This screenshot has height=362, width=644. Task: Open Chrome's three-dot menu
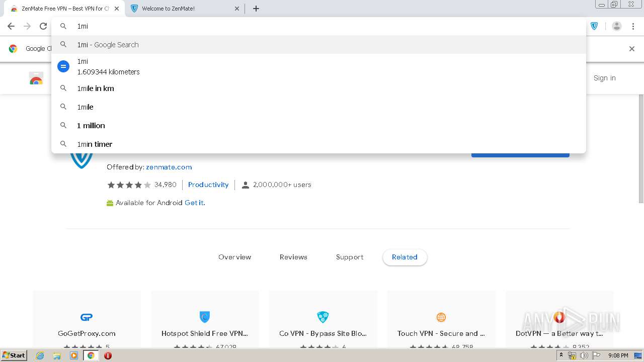pos(633,26)
